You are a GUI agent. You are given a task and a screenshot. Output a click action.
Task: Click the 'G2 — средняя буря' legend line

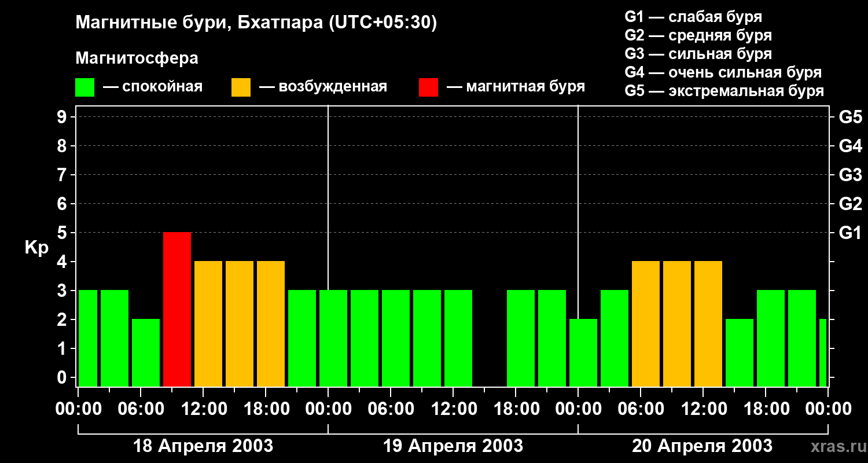click(x=698, y=35)
